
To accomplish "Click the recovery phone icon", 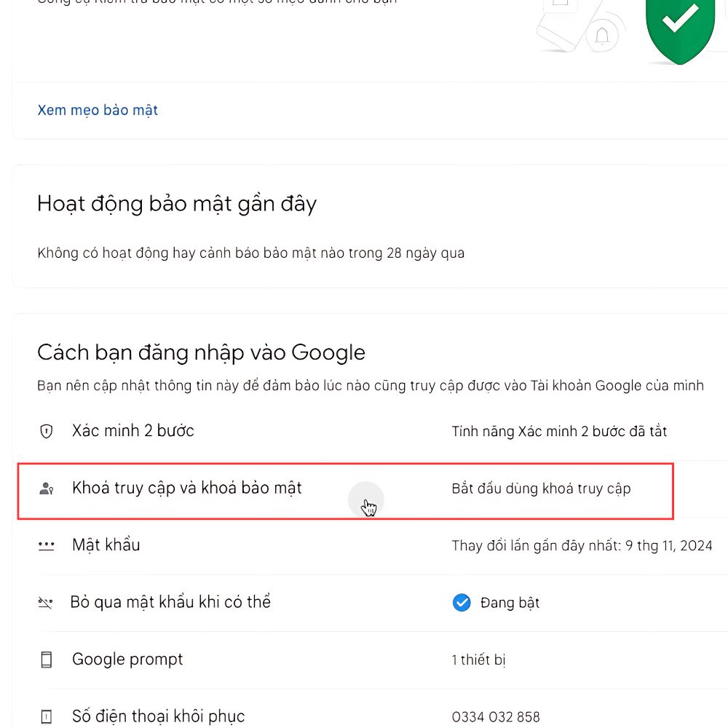I will (x=47, y=716).
